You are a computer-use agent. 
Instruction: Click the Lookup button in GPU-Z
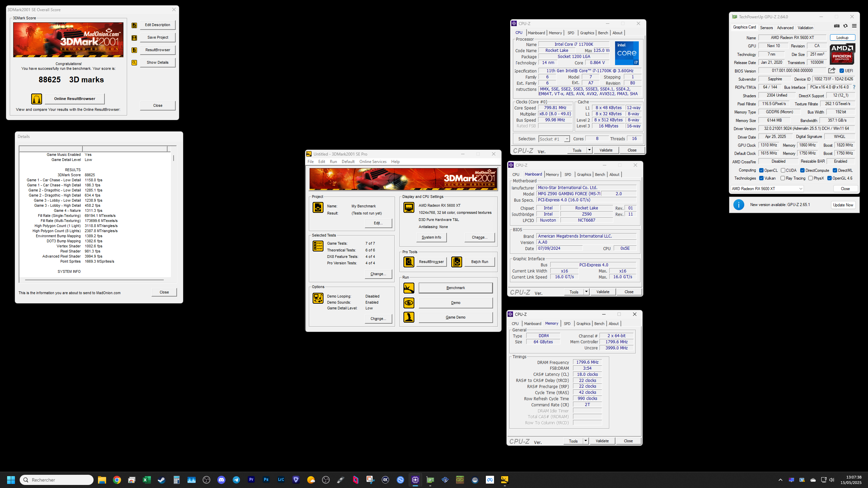pos(843,38)
